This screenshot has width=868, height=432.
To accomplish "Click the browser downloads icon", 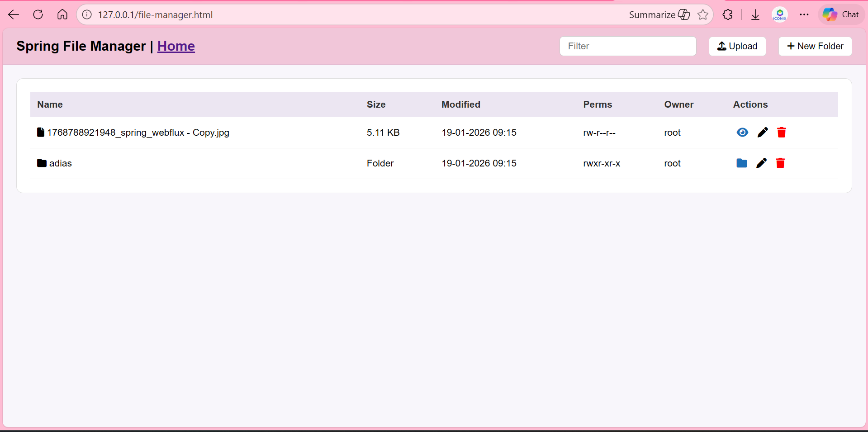I will click(x=755, y=15).
